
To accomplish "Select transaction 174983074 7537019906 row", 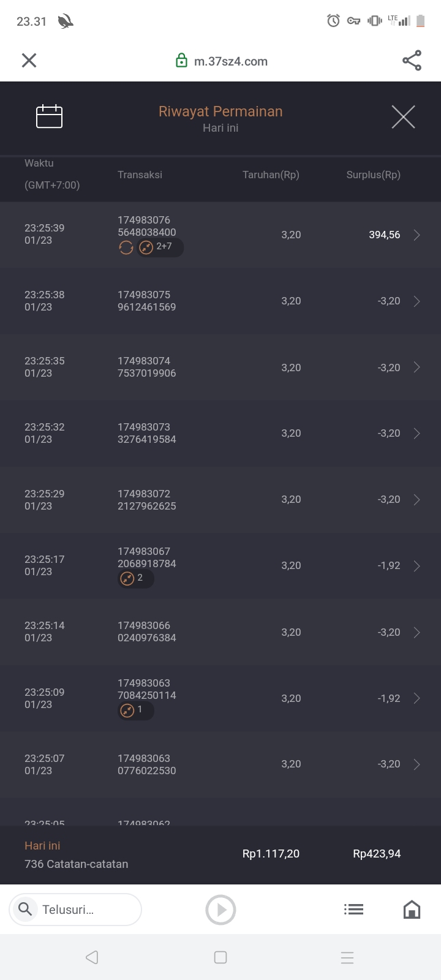I will 147,367.
